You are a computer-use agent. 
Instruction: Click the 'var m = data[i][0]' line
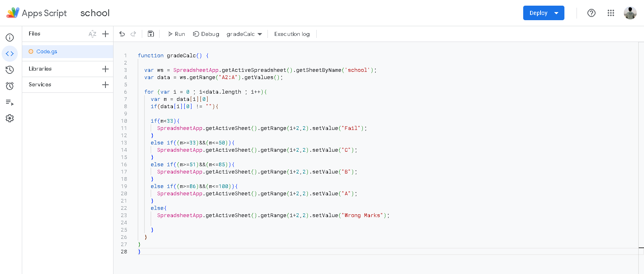point(180,99)
